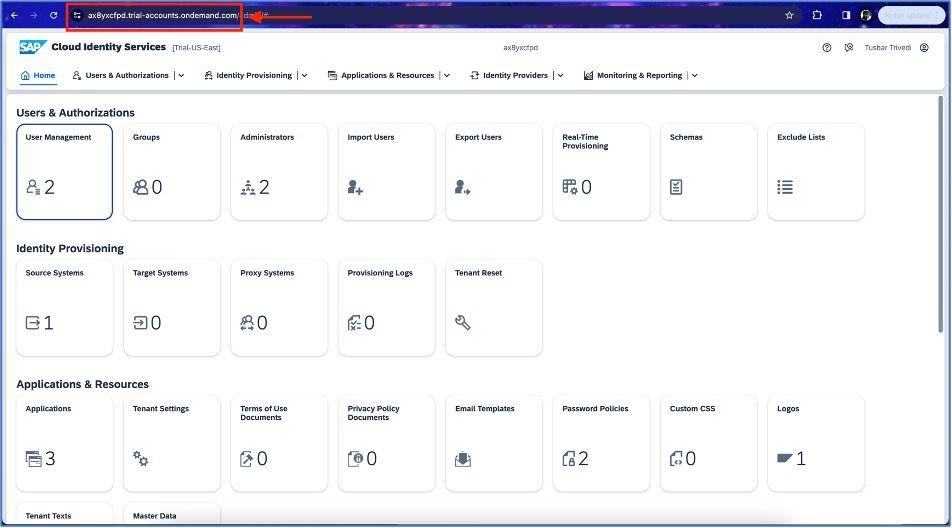The width and height of the screenshot is (952, 528).
Task: Open the help question mark icon
Action: point(827,47)
